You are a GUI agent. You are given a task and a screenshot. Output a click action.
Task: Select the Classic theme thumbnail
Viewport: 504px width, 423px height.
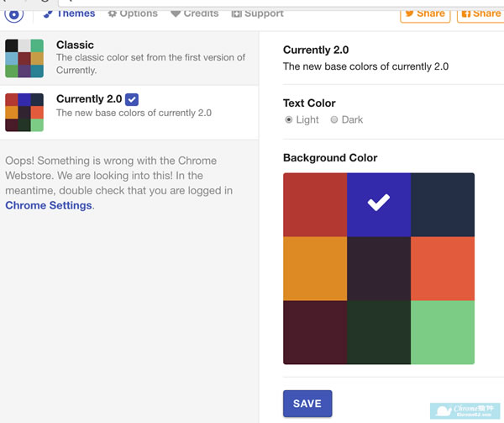pyautogui.click(x=24, y=58)
